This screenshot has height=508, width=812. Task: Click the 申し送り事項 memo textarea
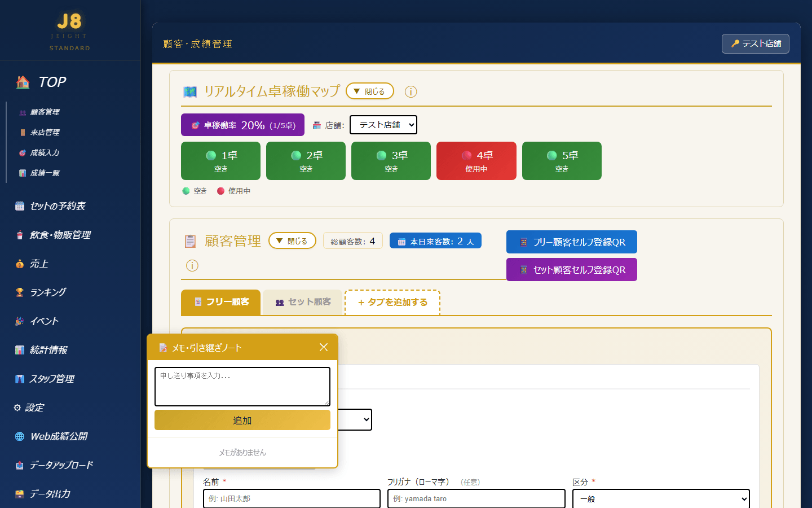242,387
